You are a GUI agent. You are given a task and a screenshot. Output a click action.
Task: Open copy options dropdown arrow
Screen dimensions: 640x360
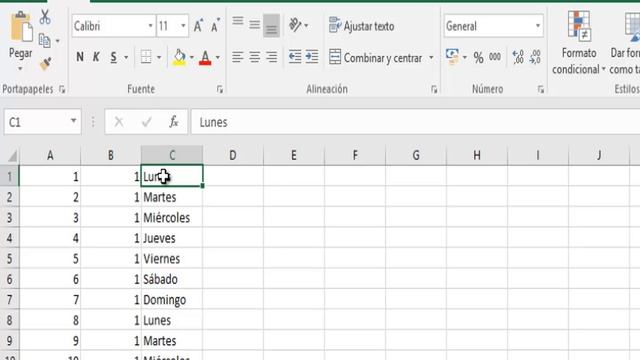[58, 41]
